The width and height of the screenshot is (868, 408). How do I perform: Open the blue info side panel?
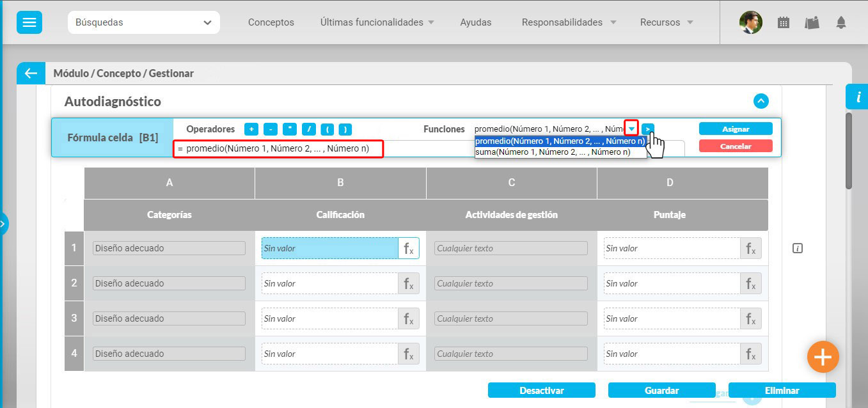(x=857, y=97)
